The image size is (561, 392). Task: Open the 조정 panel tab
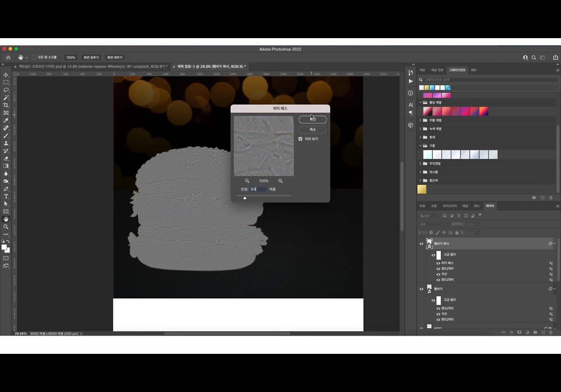click(434, 206)
